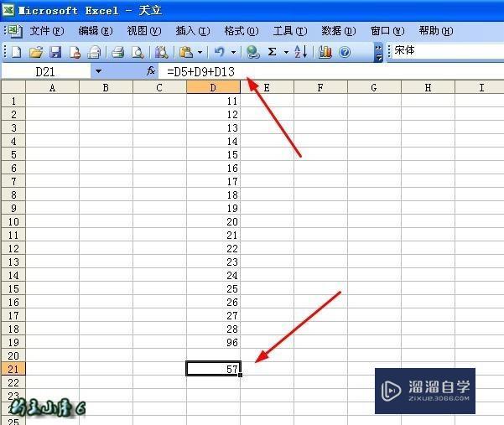Open the 文件(F) menu
This screenshot has width=504, height=425.
tap(47, 31)
